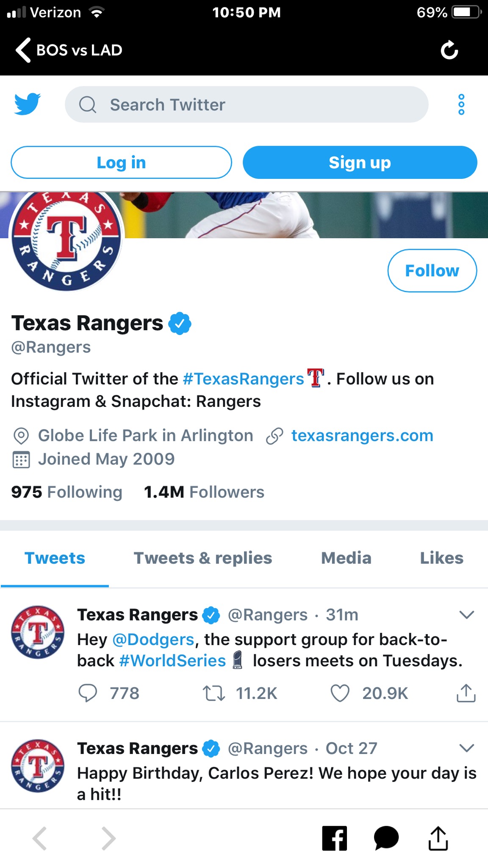Focus the Search Twitter field
This screenshot has height=868, width=488.
247,105
